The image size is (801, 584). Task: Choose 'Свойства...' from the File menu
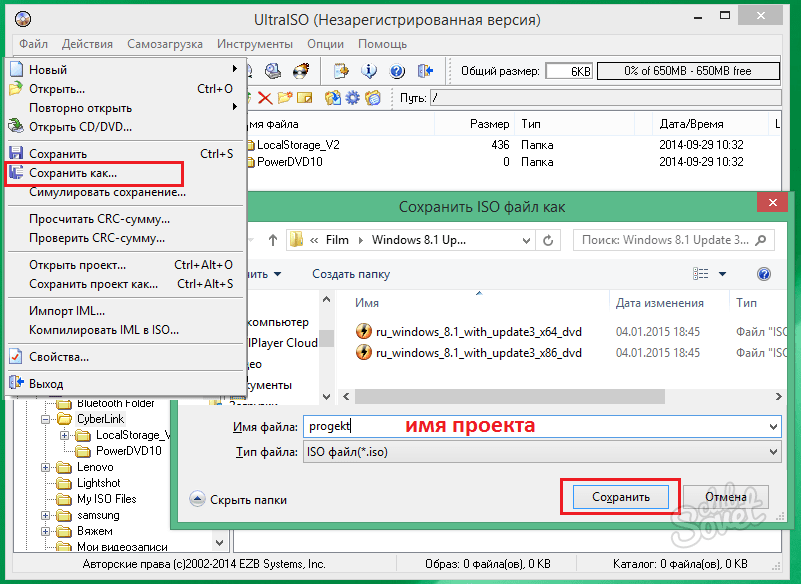tap(124, 357)
